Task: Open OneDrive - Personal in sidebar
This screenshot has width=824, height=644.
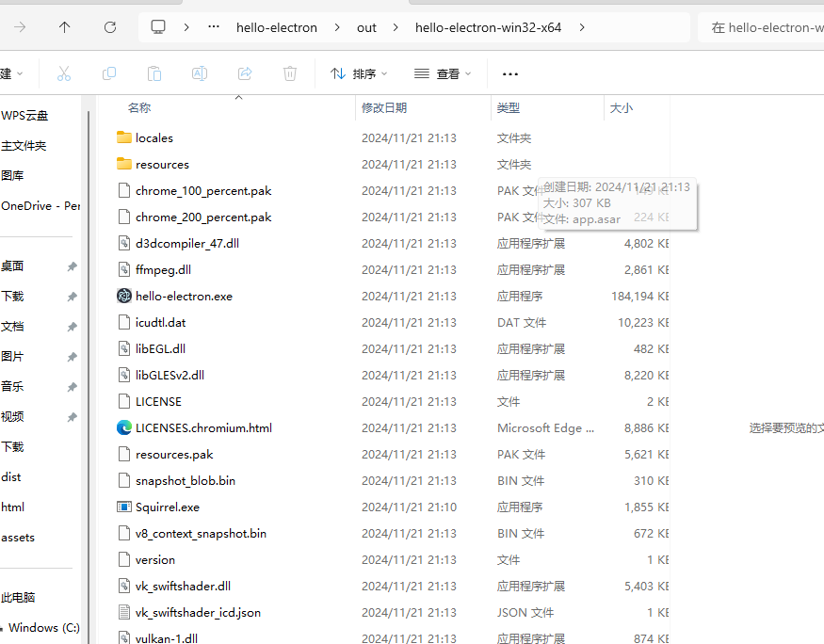Action: coord(40,206)
